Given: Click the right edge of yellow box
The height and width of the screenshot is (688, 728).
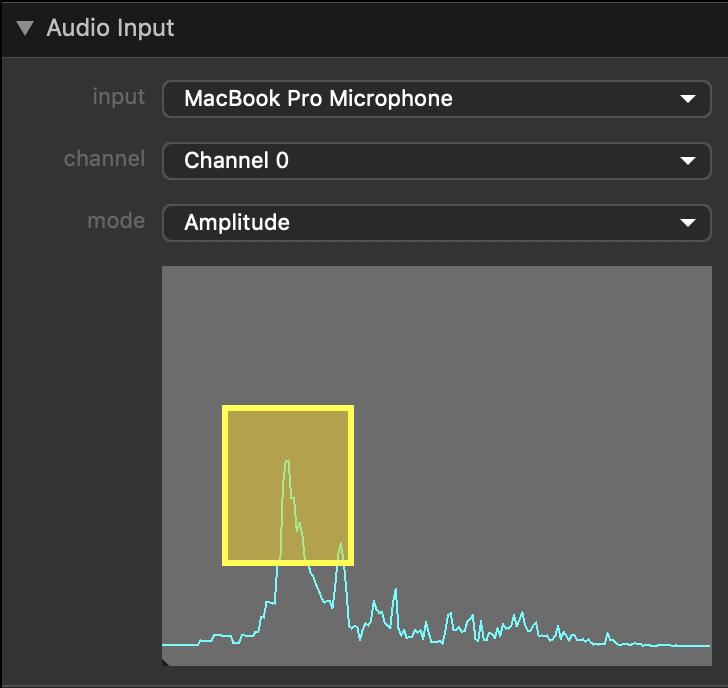Looking at the screenshot, I should (x=350, y=485).
